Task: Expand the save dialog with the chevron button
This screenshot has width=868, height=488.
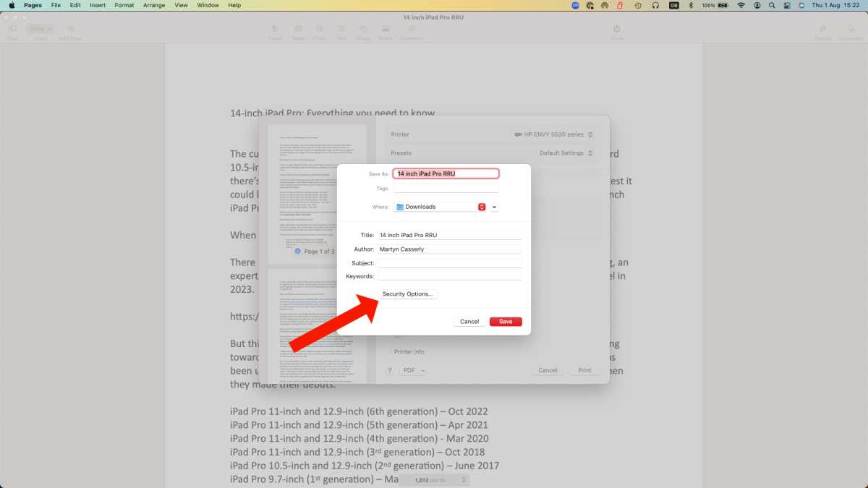Action: point(494,207)
